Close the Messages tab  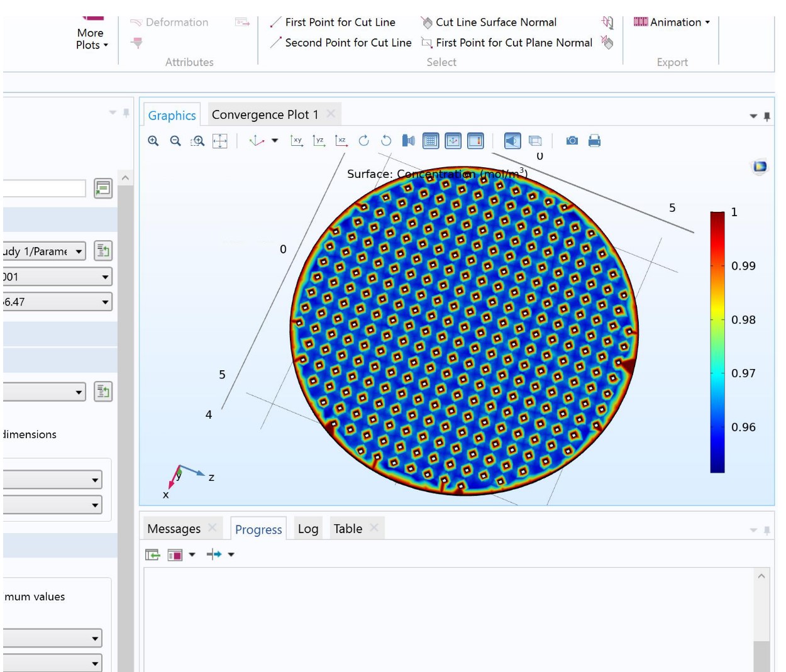(x=213, y=528)
